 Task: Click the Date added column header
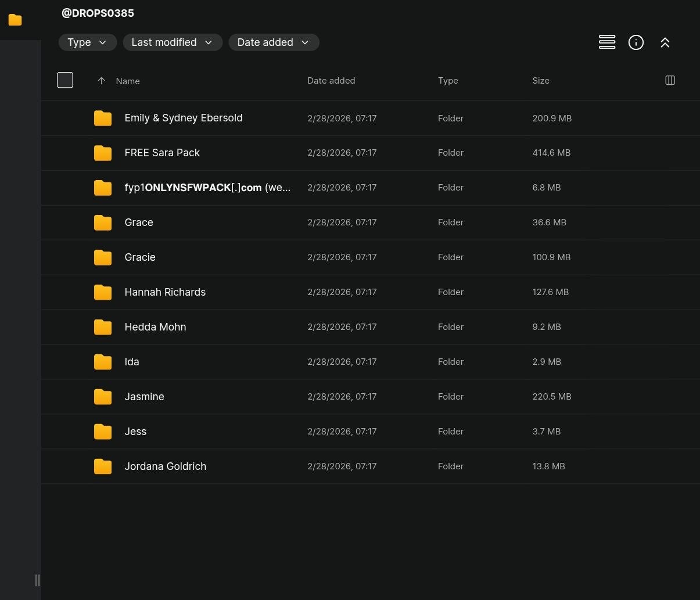[x=331, y=81]
